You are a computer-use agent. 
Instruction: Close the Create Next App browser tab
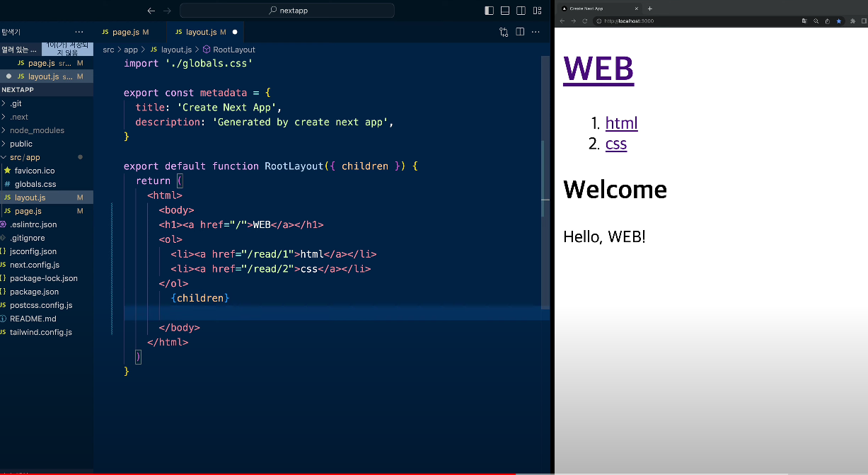(x=636, y=8)
